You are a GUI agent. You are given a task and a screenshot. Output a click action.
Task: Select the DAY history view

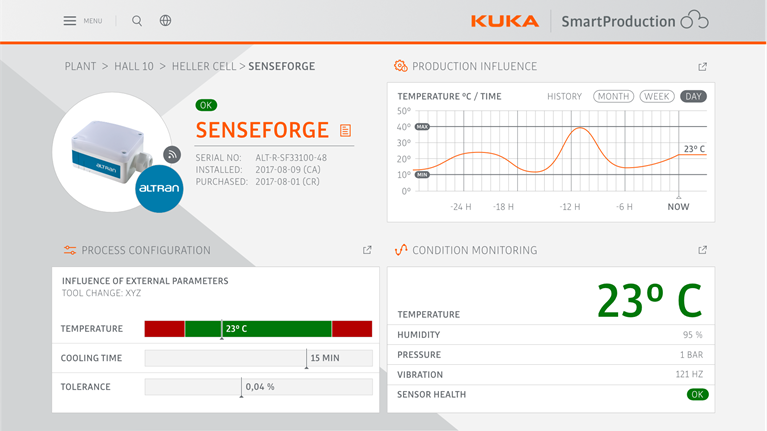[x=693, y=97]
